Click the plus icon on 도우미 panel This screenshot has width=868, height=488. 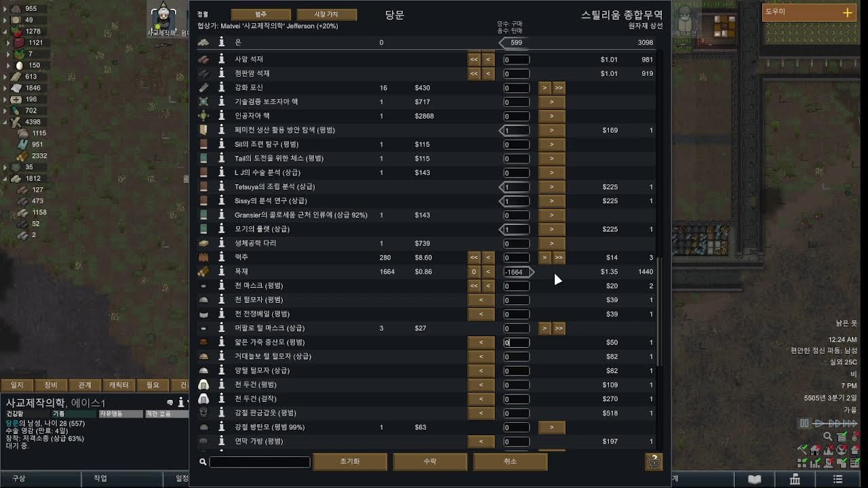[847, 12]
